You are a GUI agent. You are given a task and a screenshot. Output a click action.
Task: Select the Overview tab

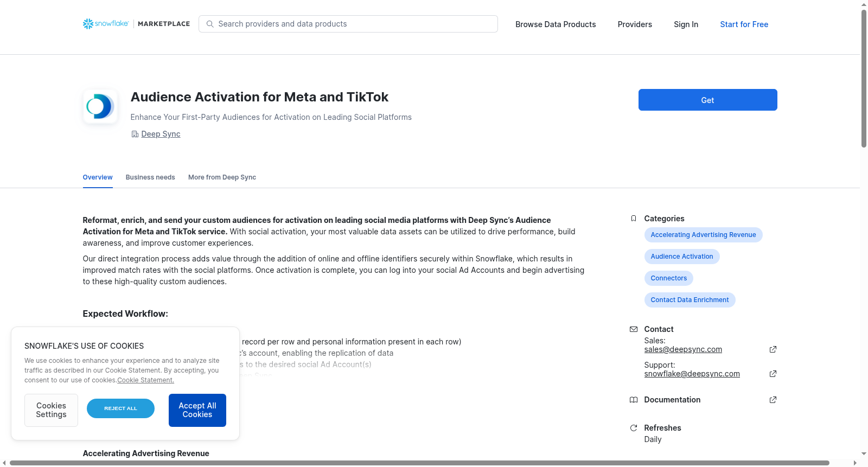tap(98, 177)
